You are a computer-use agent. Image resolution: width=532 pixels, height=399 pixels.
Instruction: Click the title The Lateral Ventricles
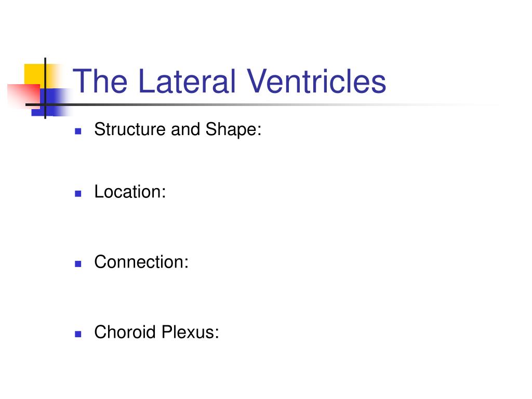click(229, 81)
